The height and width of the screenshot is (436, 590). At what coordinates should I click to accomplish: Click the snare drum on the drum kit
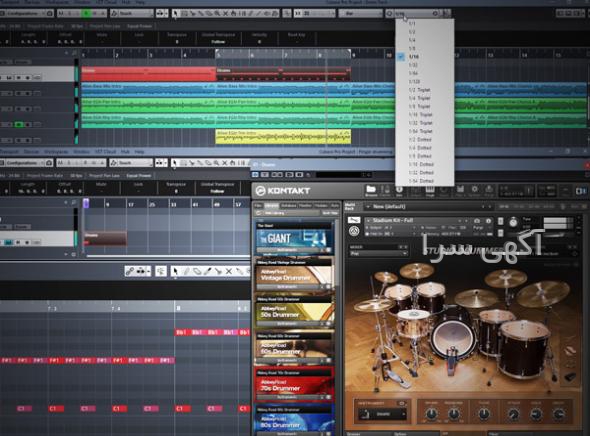414,324
